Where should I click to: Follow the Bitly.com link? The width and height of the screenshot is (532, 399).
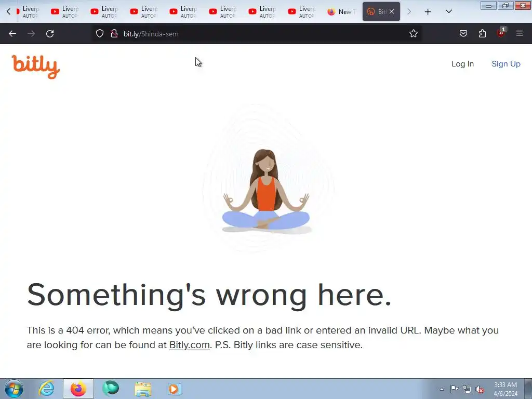(189, 345)
